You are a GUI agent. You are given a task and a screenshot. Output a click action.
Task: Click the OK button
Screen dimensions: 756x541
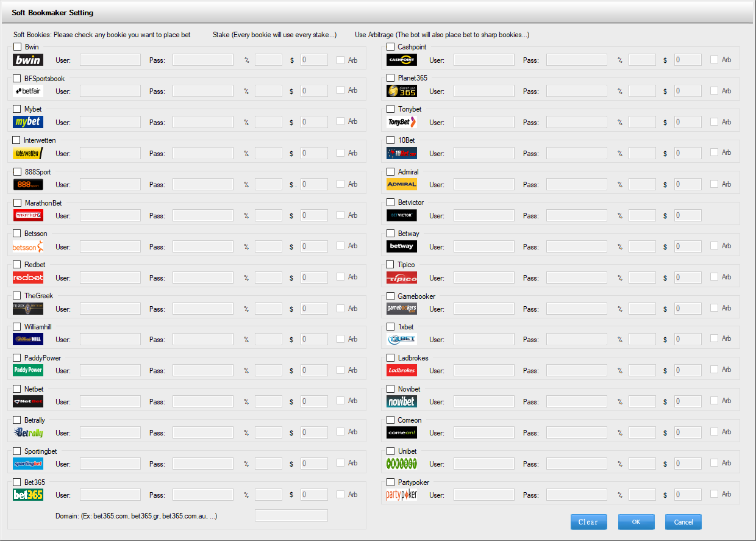[x=636, y=522]
